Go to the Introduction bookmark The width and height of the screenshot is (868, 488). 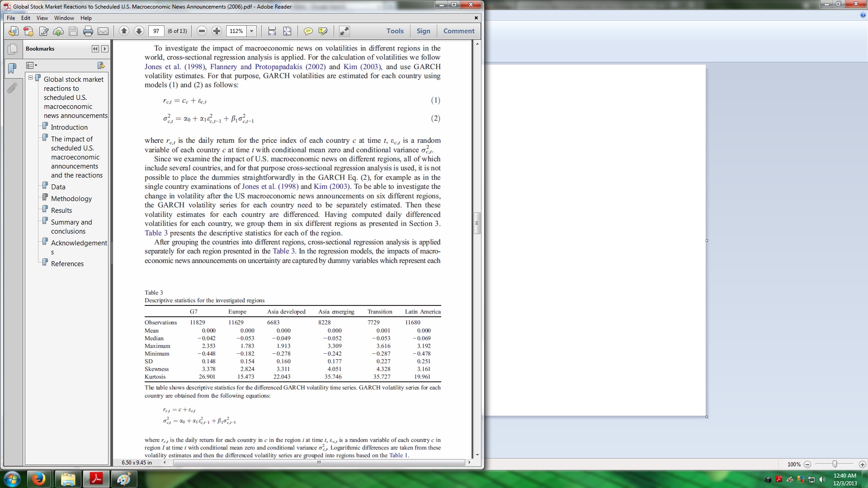[69, 127]
